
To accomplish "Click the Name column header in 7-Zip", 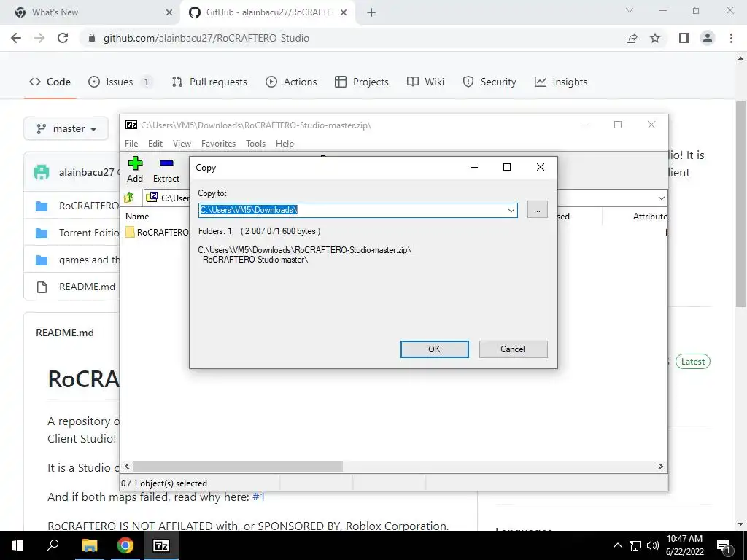I will [x=137, y=216].
